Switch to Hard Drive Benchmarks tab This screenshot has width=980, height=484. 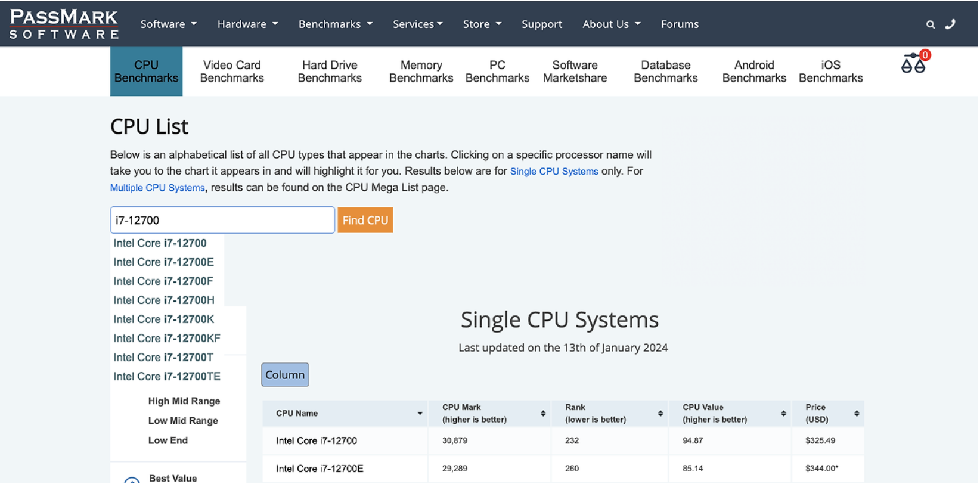[x=330, y=72]
